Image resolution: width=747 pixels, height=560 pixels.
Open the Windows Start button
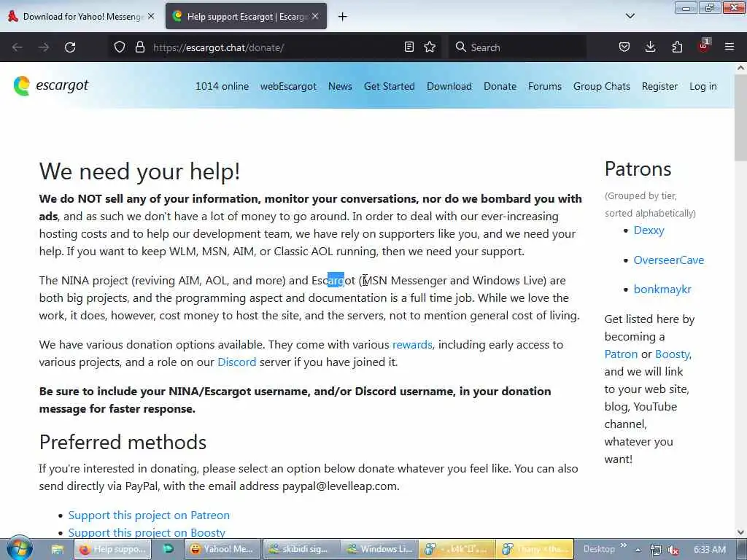(x=19, y=548)
